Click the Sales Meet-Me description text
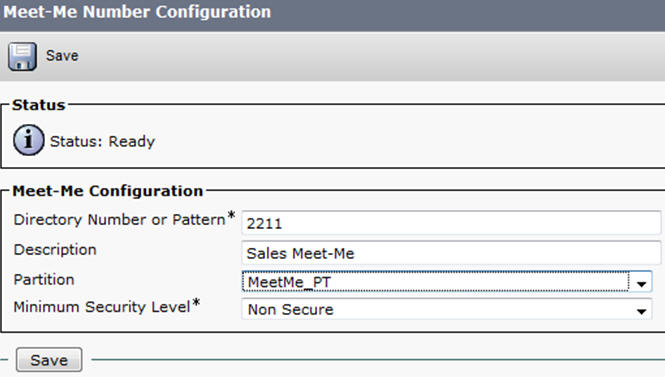This screenshot has height=377, width=665. (300, 254)
